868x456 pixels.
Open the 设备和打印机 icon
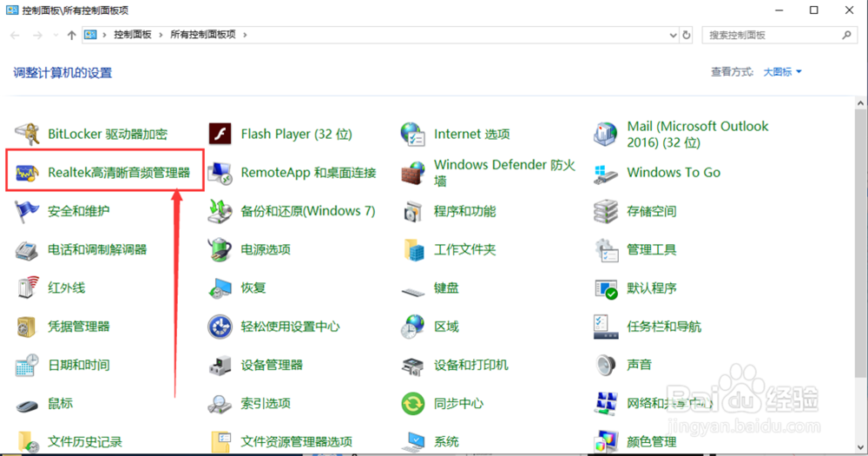point(413,365)
